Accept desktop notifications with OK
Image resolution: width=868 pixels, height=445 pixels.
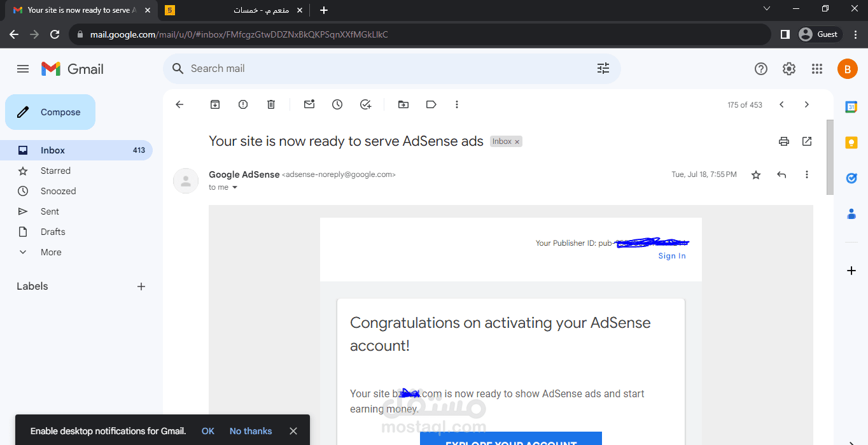(208, 431)
